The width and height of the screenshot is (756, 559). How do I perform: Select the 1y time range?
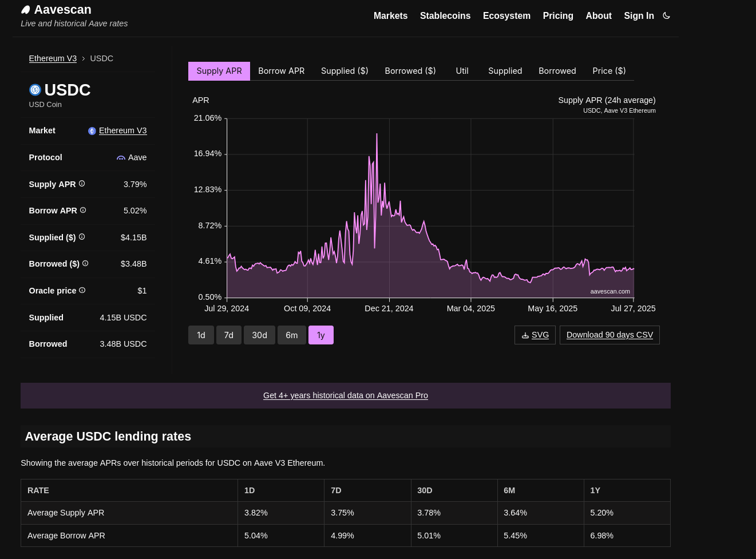tap(321, 335)
